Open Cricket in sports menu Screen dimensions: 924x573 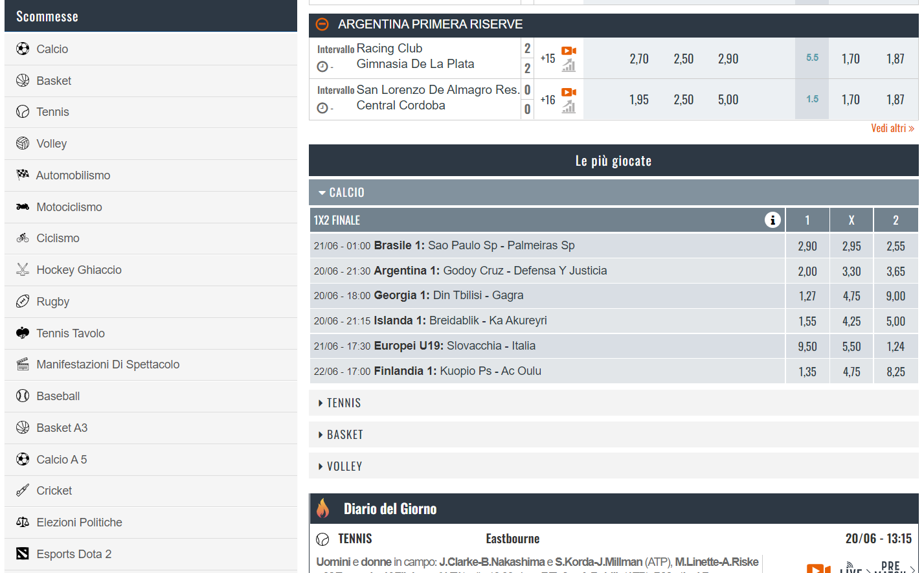coord(151,491)
